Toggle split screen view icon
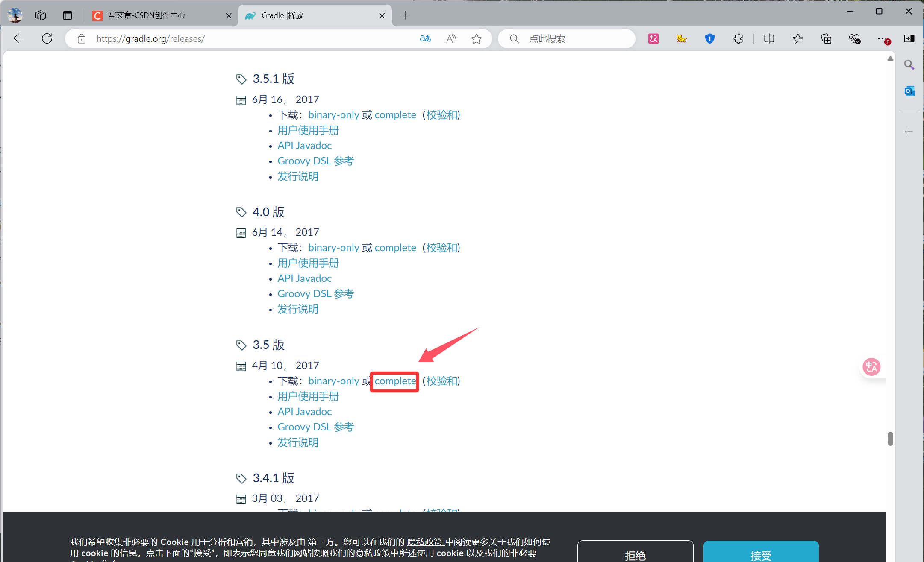The height and width of the screenshot is (562, 924). tap(769, 39)
